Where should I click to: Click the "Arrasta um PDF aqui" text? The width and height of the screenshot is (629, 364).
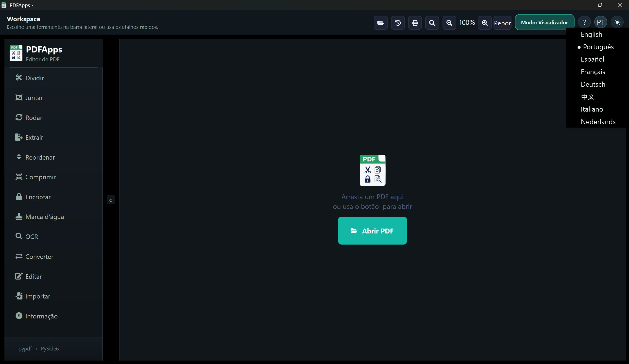[372, 197]
